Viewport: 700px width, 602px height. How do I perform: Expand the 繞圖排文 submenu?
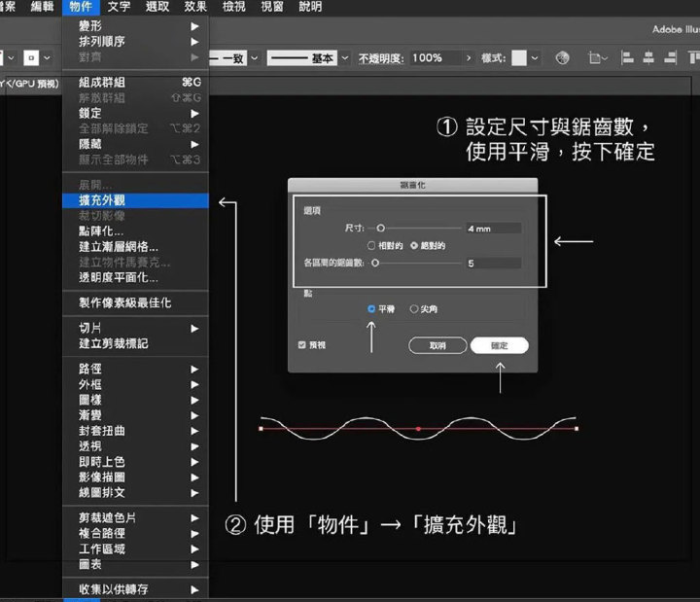click(136, 492)
